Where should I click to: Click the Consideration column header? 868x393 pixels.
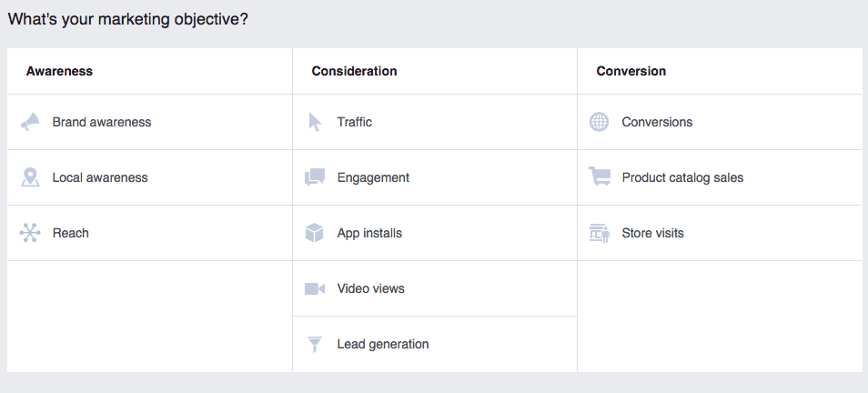[354, 71]
